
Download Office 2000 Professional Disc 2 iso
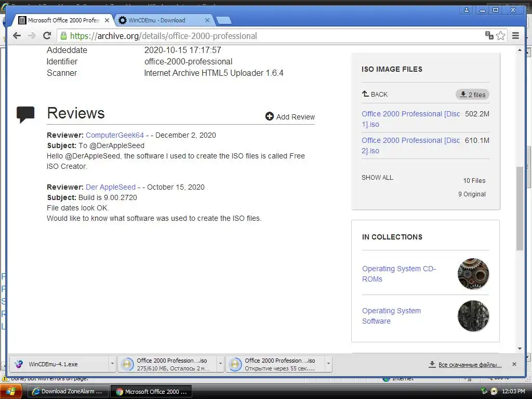(x=410, y=145)
